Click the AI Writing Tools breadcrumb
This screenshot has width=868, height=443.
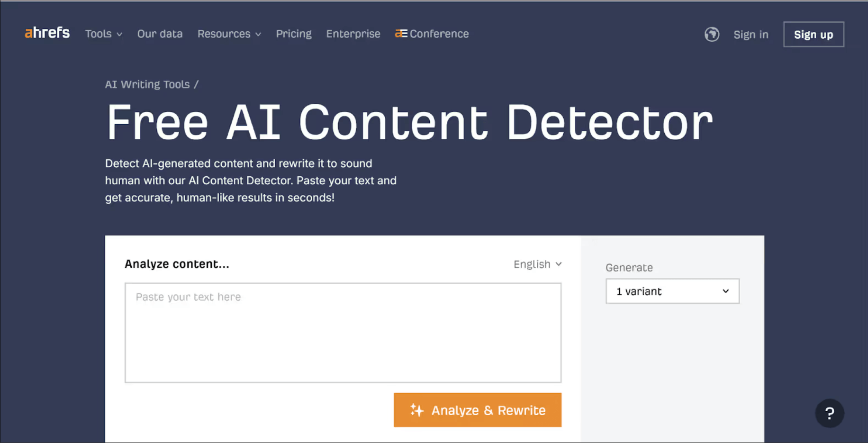[147, 84]
